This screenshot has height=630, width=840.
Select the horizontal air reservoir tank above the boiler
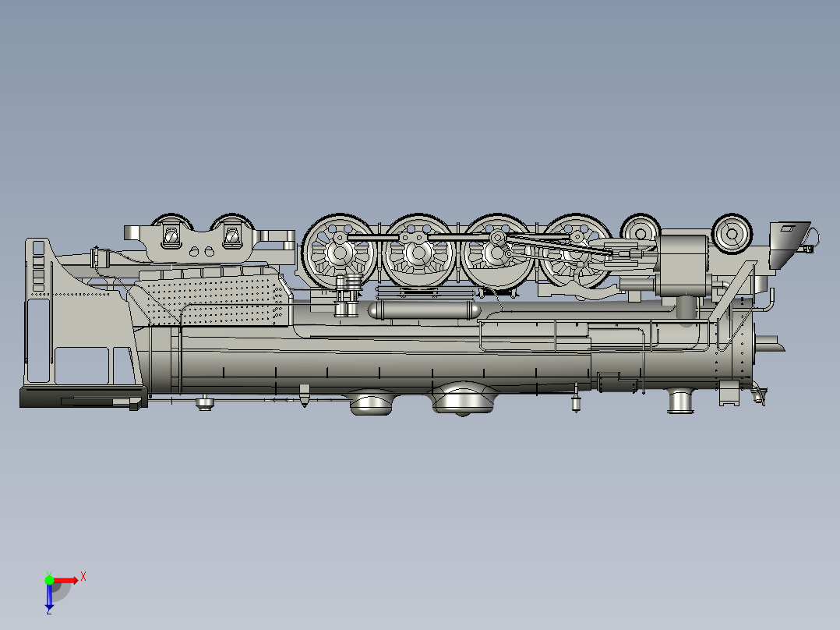coord(424,310)
